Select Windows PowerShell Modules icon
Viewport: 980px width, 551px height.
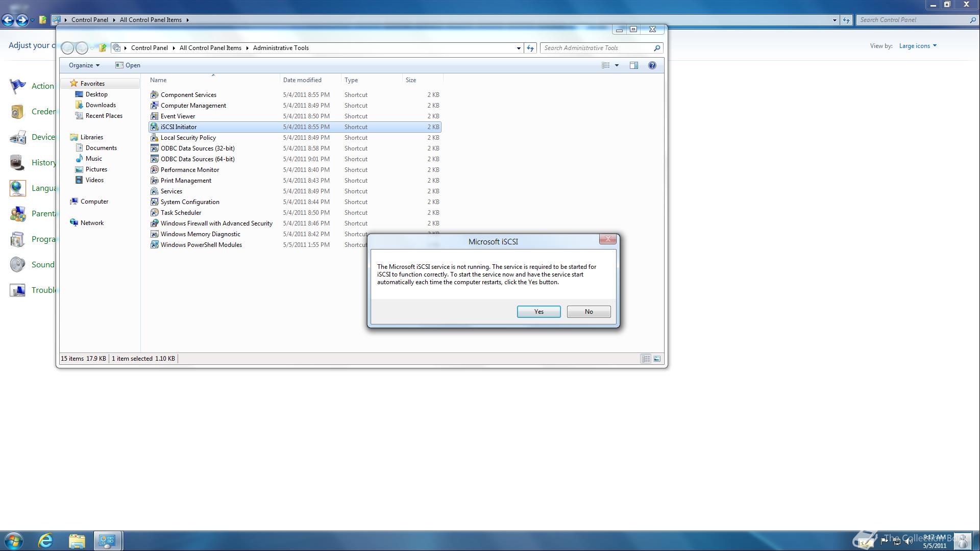click(154, 245)
